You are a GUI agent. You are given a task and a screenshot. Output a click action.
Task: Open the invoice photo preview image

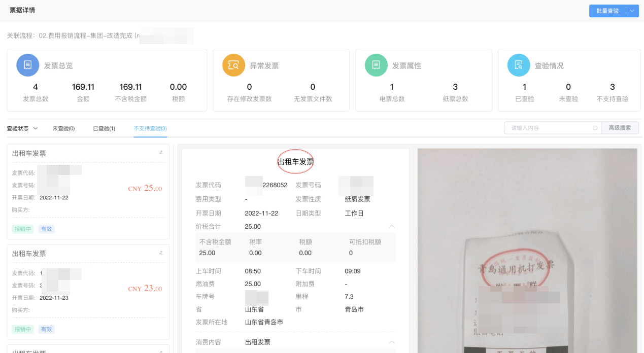coord(527,251)
